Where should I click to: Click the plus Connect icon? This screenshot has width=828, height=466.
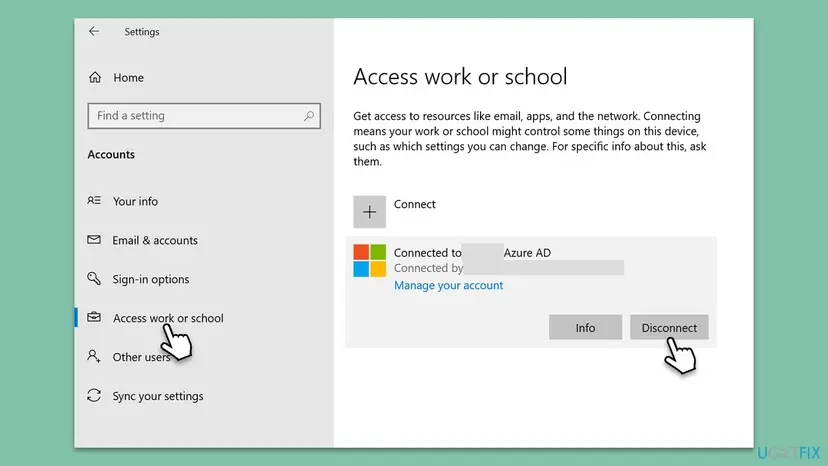click(x=370, y=212)
